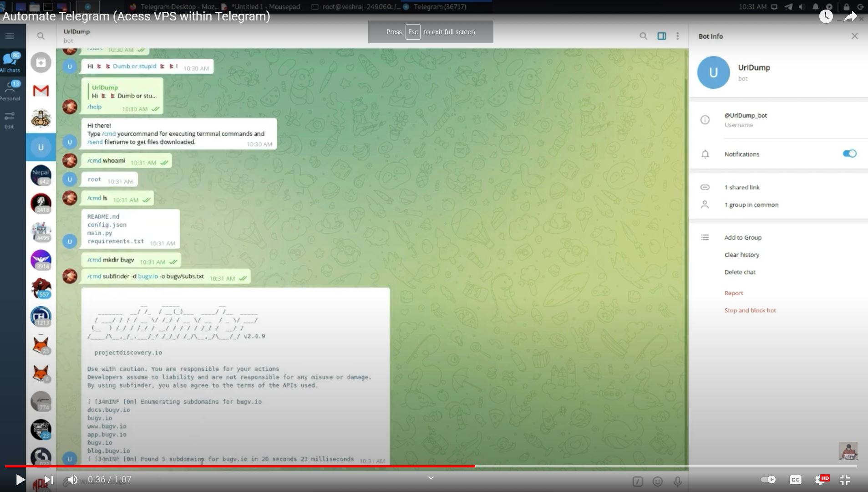The height and width of the screenshot is (492, 868).
Task: Toggle YouTube autoplay switch
Action: [768, 480]
